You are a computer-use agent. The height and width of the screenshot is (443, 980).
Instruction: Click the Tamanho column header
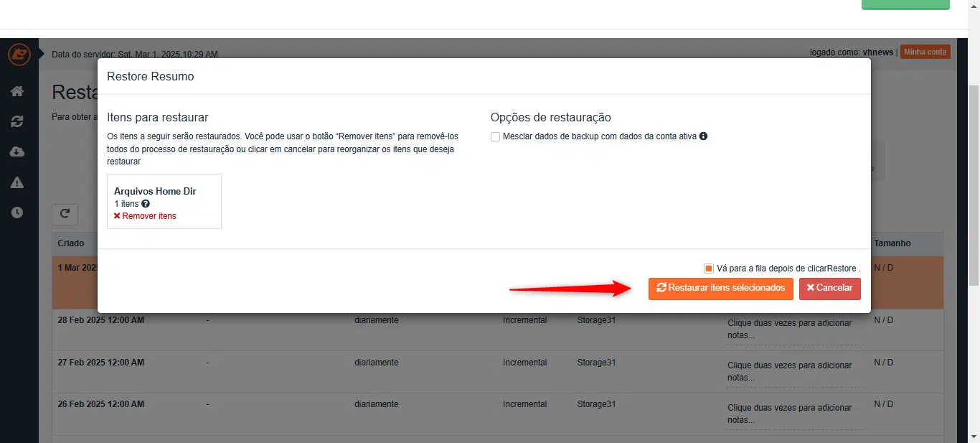tap(892, 243)
